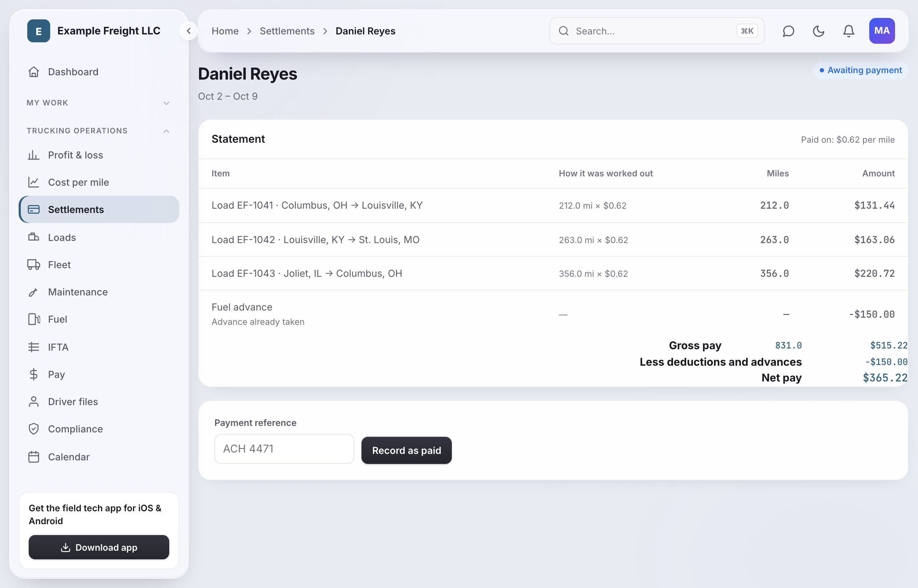The image size is (918, 588).
Task: Click Paid on: $0.62 per mile text
Action: coord(848,140)
